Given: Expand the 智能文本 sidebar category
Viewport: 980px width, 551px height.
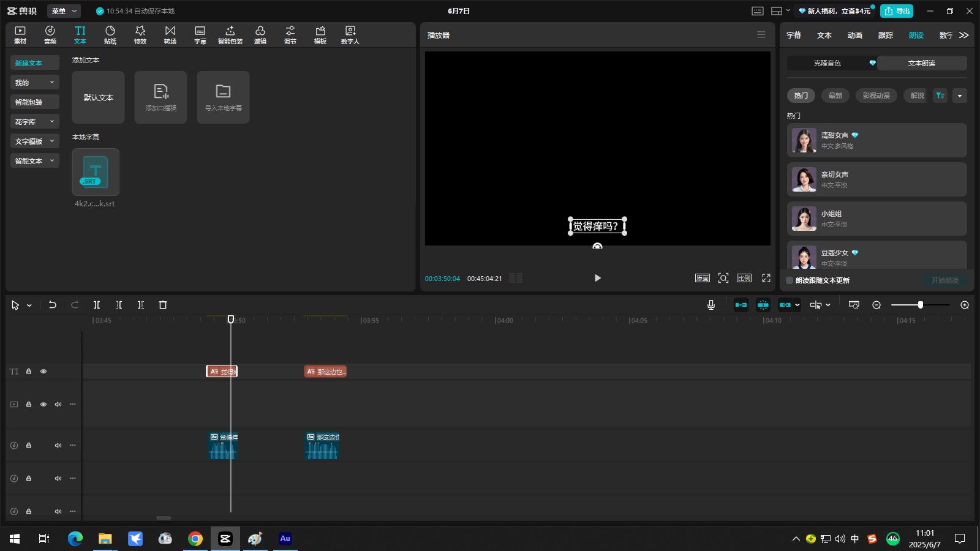Looking at the screenshot, I should (x=35, y=161).
